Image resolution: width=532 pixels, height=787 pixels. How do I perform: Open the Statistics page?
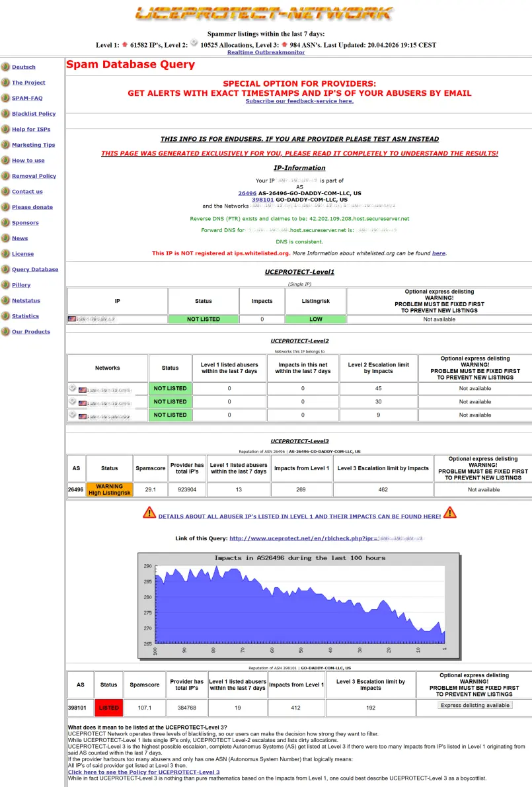26,315
